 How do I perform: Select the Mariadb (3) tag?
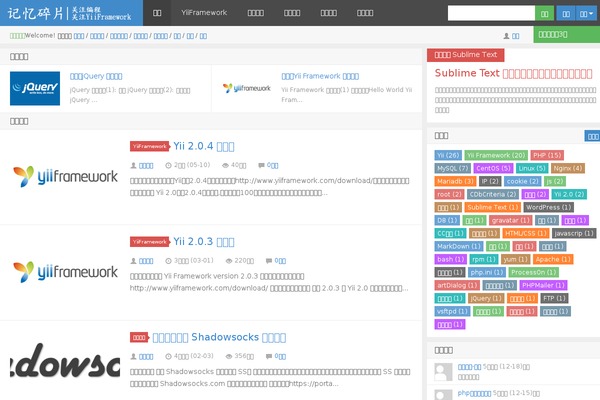[x=455, y=181]
